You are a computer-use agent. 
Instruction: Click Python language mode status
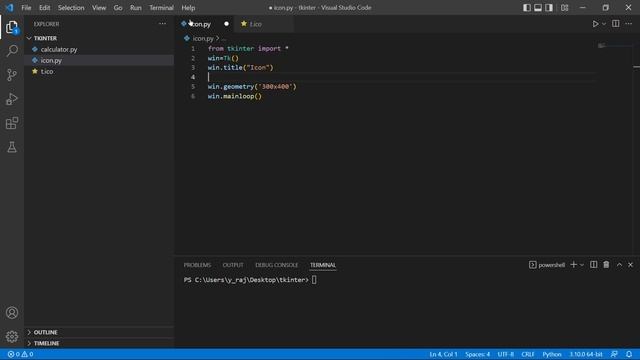[552, 354]
